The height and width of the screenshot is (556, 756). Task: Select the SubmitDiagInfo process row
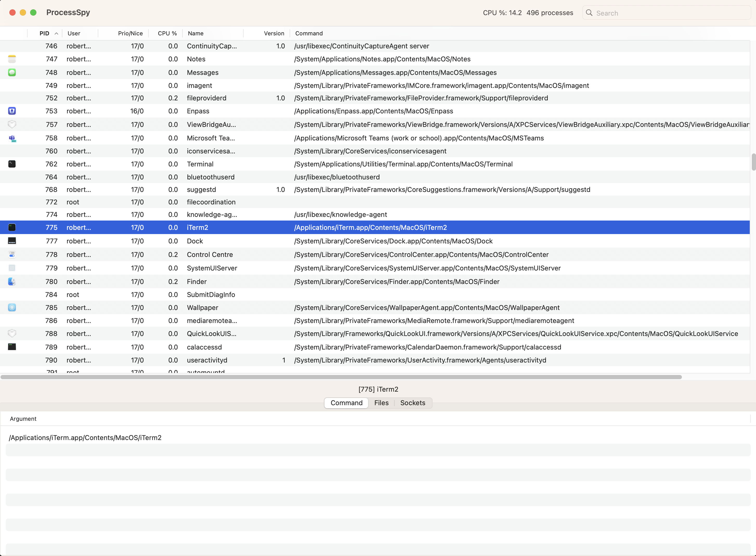[x=375, y=294]
